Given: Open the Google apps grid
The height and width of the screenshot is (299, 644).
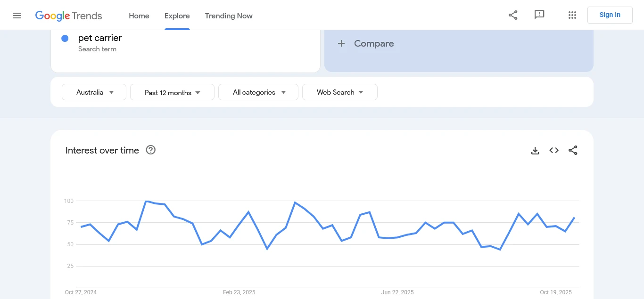Looking at the screenshot, I should pos(572,15).
